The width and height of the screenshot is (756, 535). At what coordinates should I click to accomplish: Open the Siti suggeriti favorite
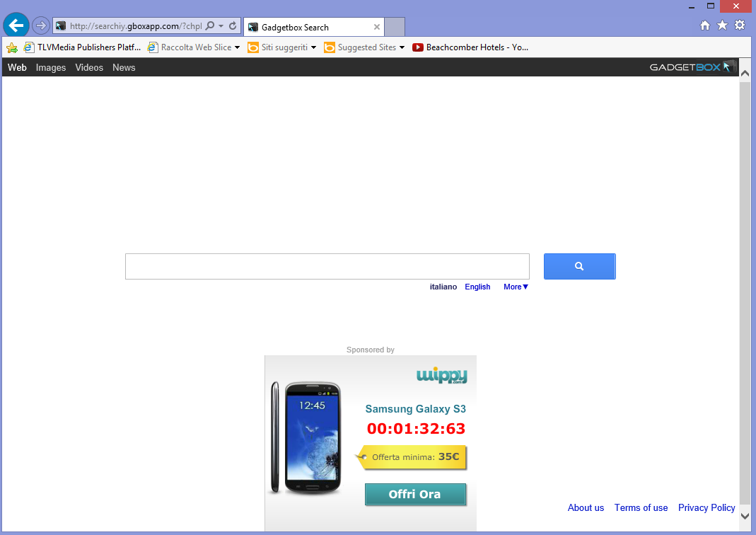pos(278,47)
